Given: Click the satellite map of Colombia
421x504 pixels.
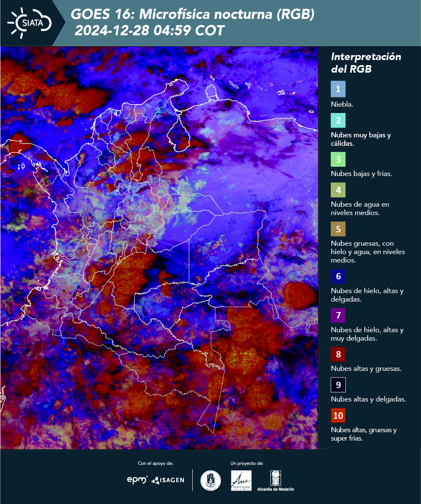Looking at the screenshot, I should [x=159, y=248].
